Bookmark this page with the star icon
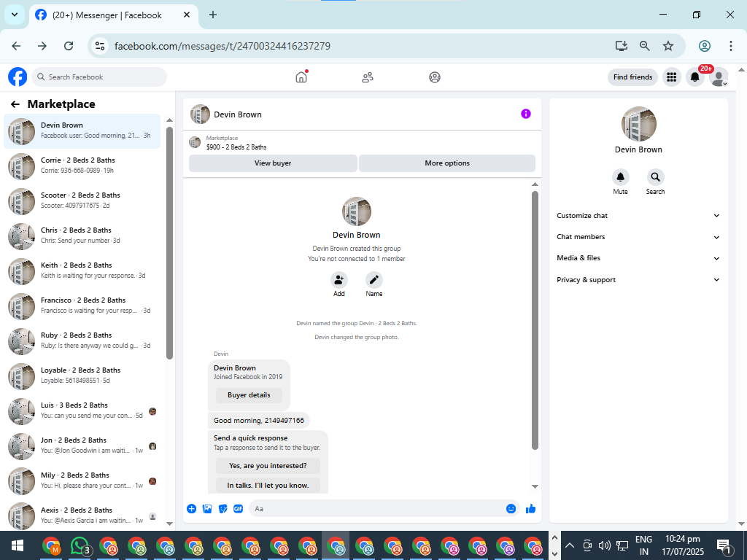 click(668, 46)
